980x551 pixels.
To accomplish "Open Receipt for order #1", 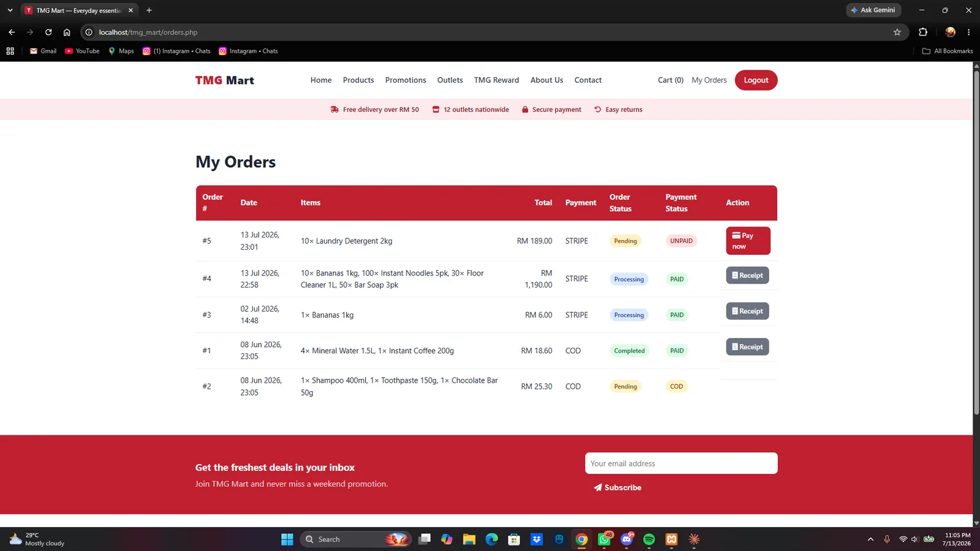I will pos(747,347).
